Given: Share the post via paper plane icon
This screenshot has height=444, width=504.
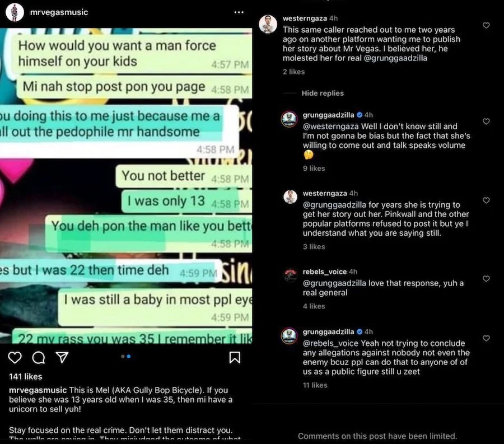Looking at the screenshot, I should tap(62, 357).
